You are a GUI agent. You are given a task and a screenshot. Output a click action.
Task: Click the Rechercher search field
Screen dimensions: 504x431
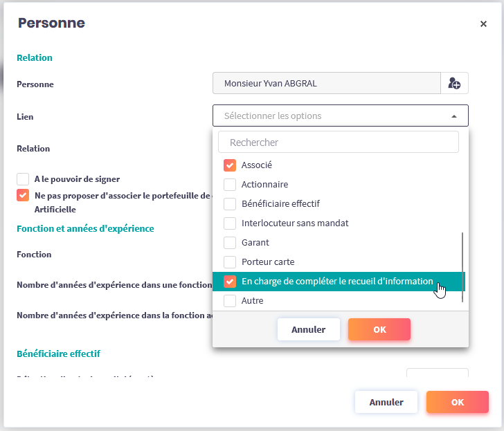[339, 143]
